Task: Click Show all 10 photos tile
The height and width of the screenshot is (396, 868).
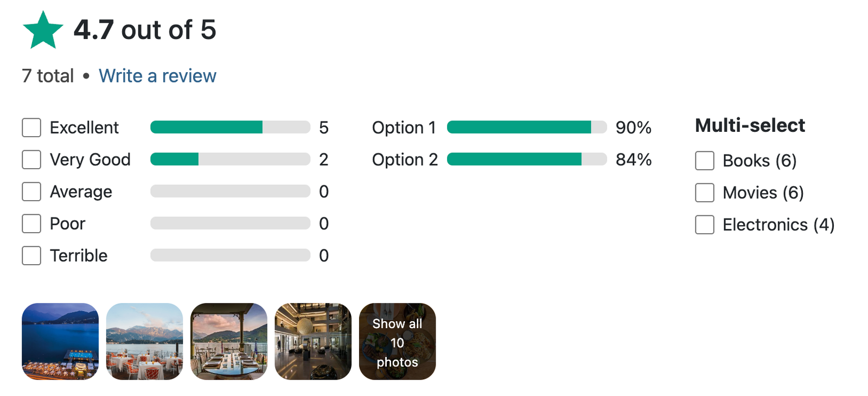Action: click(x=397, y=341)
